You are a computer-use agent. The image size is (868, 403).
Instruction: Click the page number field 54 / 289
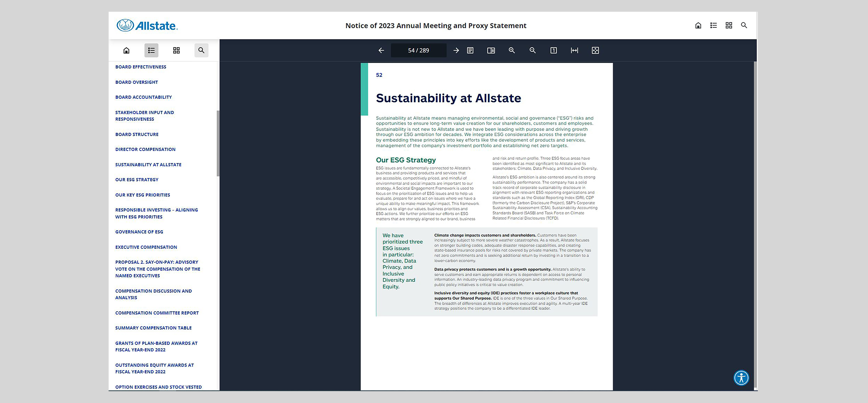[x=418, y=50]
